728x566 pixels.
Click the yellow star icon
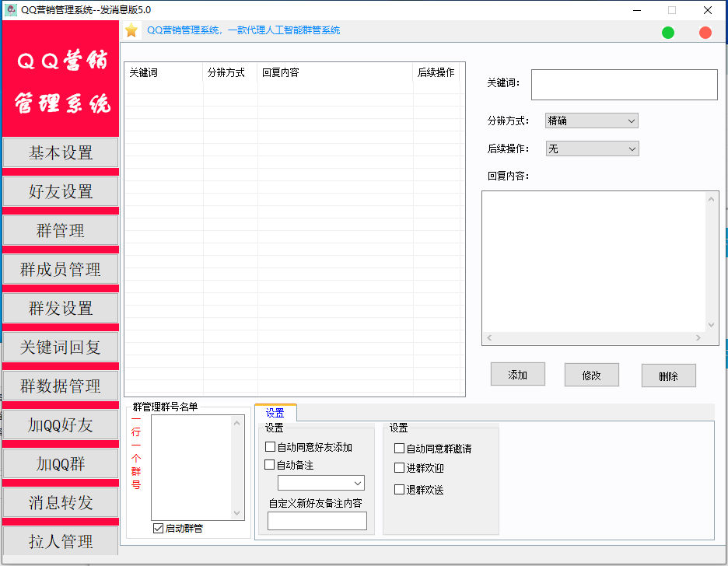click(131, 30)
